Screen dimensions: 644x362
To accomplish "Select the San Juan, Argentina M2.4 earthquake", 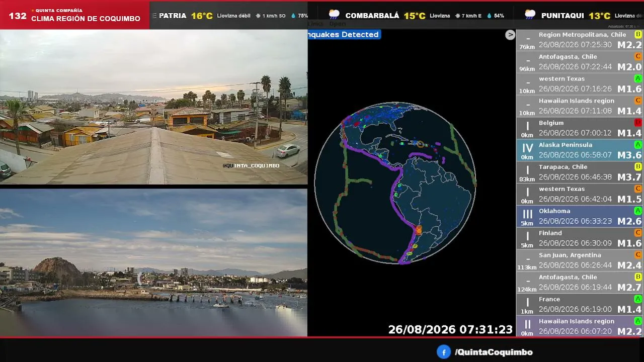I will click(x=580, y=260).
